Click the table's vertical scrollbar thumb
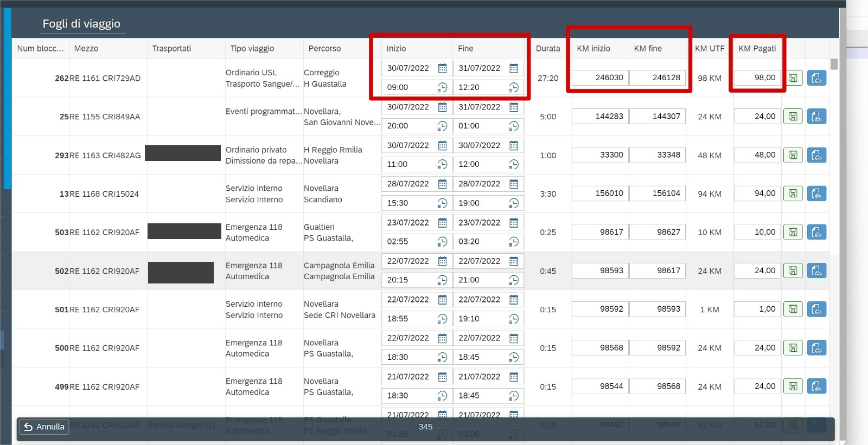 pos(834,64)
